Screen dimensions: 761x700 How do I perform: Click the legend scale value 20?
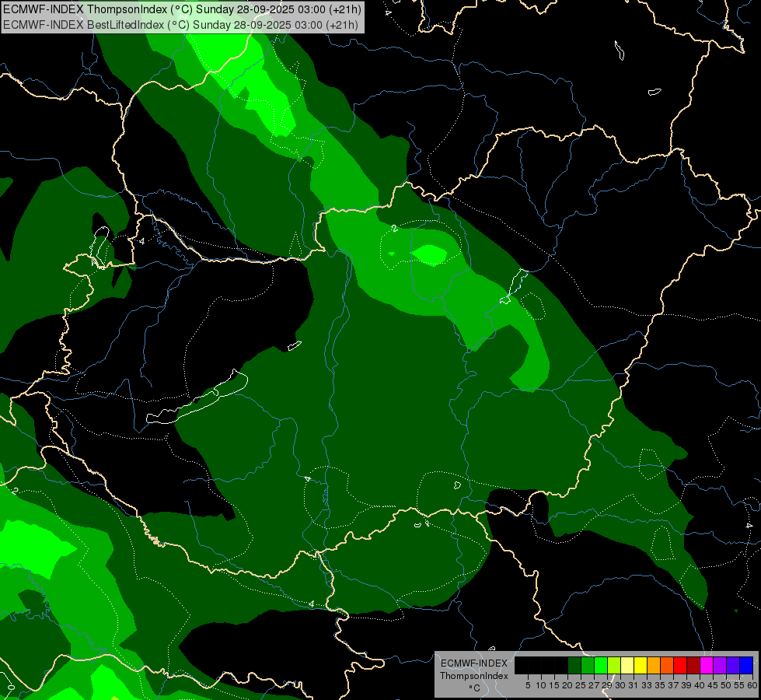tap(567, 685)
